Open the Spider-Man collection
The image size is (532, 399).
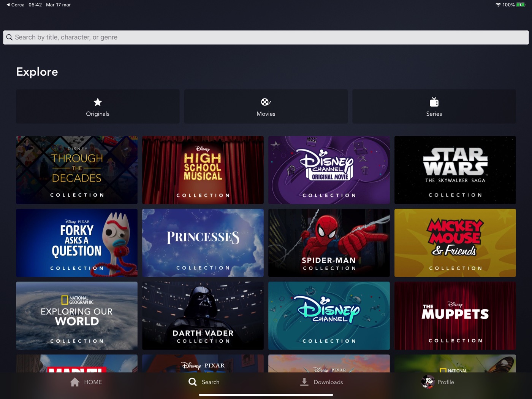pyautogui.click(x=329, y=243)
